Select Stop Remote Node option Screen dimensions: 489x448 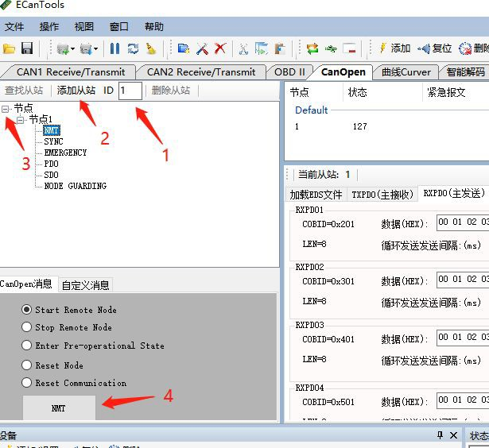pyautogui.click(x=27, y=327)
